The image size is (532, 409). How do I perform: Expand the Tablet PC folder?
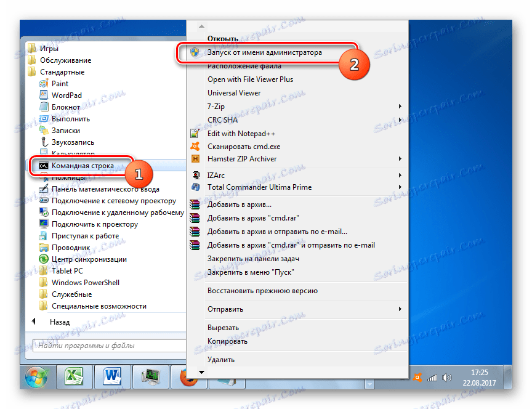click(x=67, y=271)
